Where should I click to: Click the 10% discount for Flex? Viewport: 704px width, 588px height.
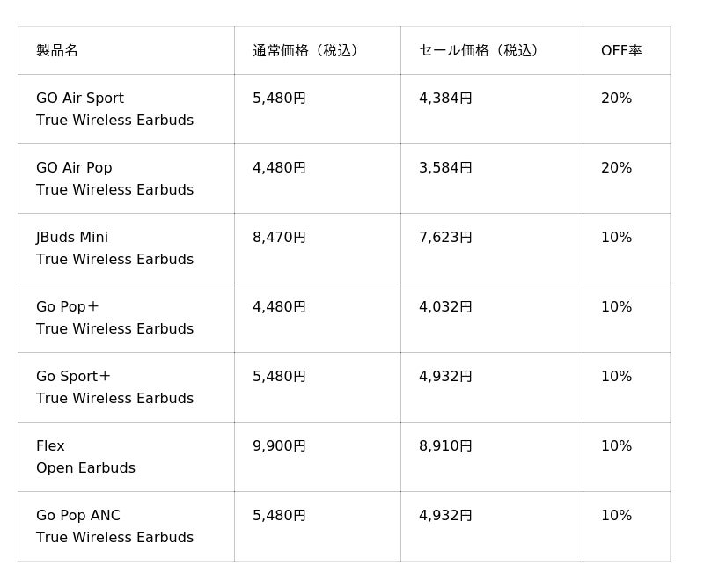tap(616, 446)
